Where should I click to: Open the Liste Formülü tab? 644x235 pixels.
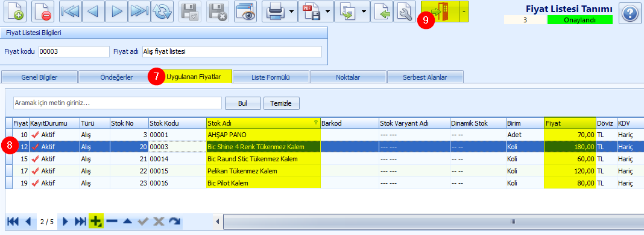click(271, 77)
